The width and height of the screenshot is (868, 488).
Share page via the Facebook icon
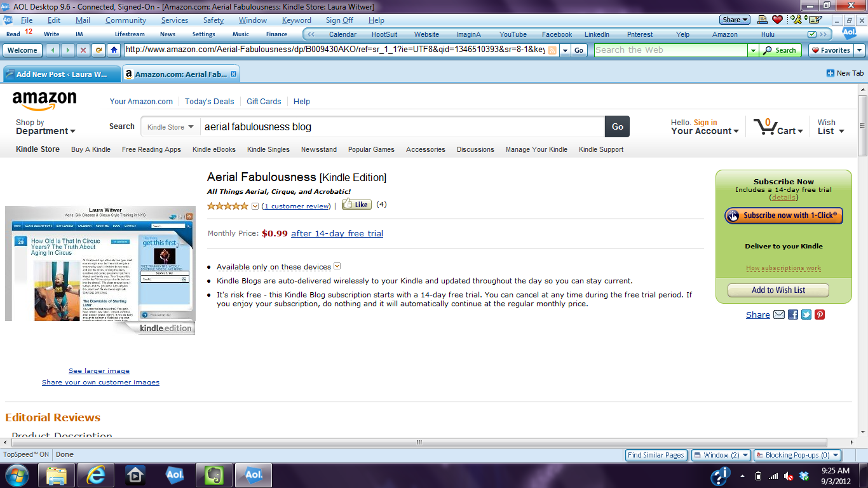coord(793,315)
